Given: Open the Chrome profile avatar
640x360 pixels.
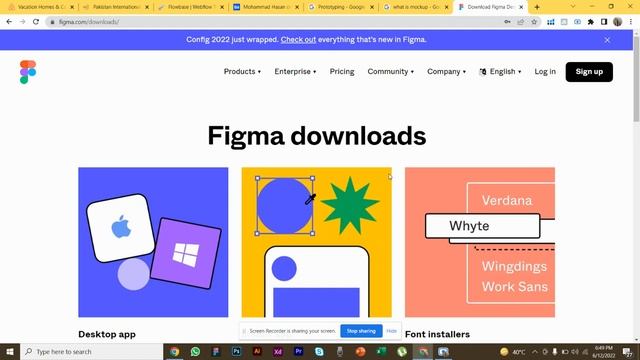Looking at the screenshot, I should [617, 22].
